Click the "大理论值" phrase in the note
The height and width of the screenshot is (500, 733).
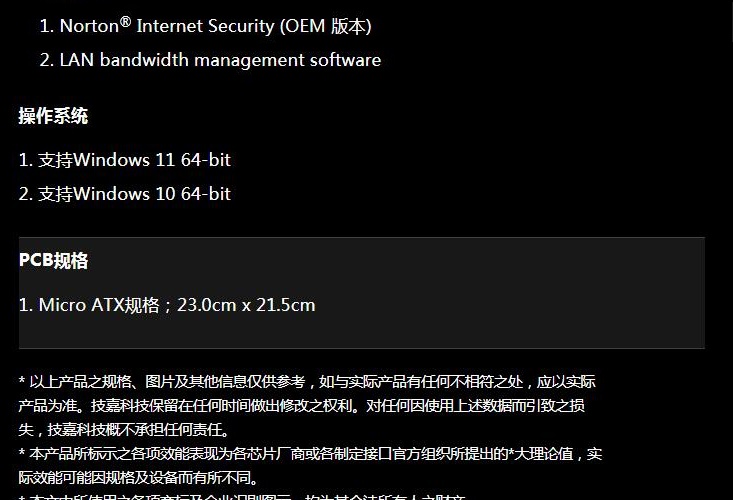(x=543, y=454)
